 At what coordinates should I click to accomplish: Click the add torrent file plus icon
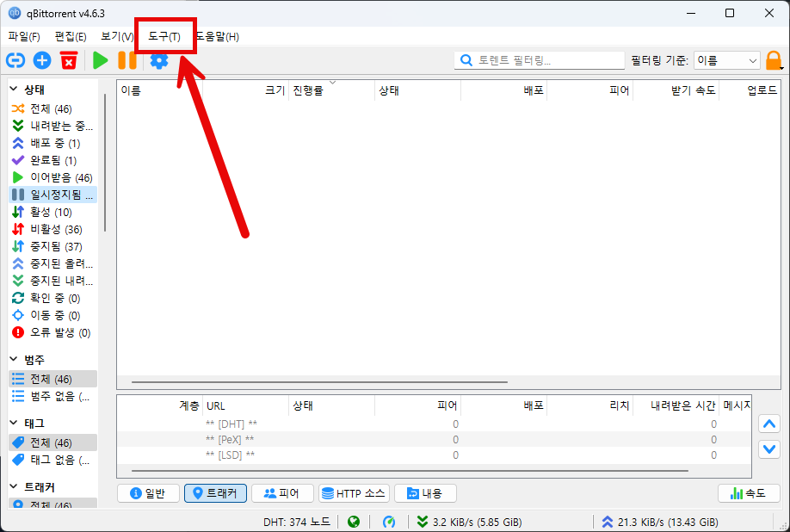42,60
